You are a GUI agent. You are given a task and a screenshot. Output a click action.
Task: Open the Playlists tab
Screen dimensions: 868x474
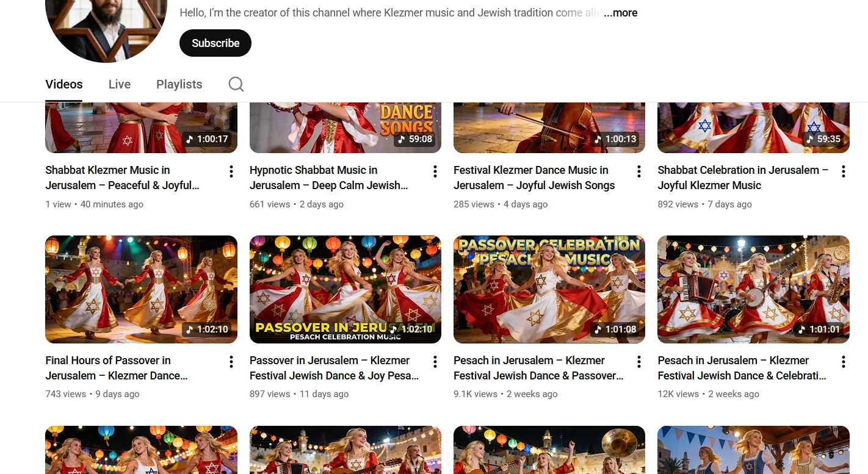[x=179, y=84]
